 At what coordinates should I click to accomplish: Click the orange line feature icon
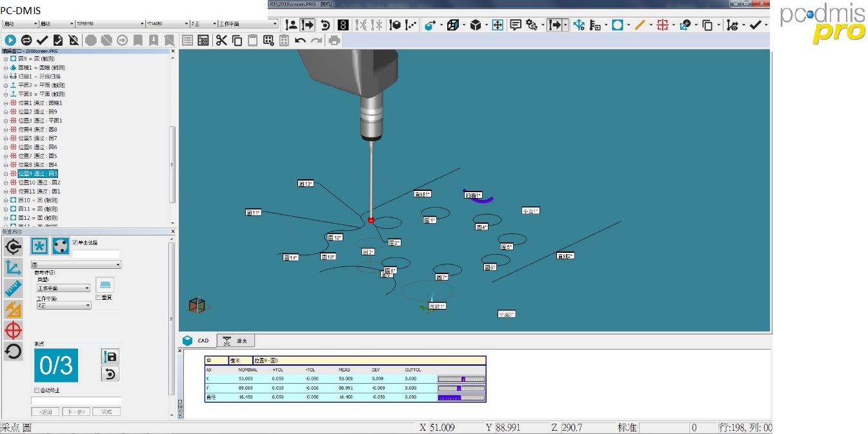[640, 25]
